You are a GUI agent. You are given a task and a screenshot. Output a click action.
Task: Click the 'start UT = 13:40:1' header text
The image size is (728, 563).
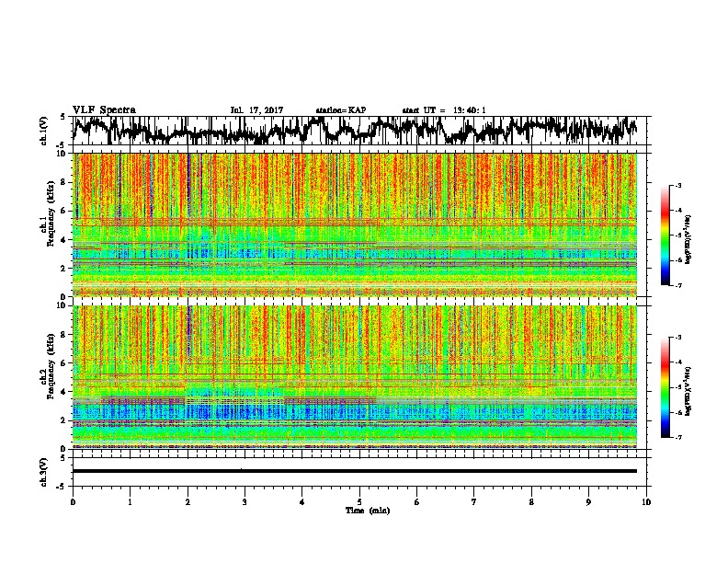coord(444,110)
